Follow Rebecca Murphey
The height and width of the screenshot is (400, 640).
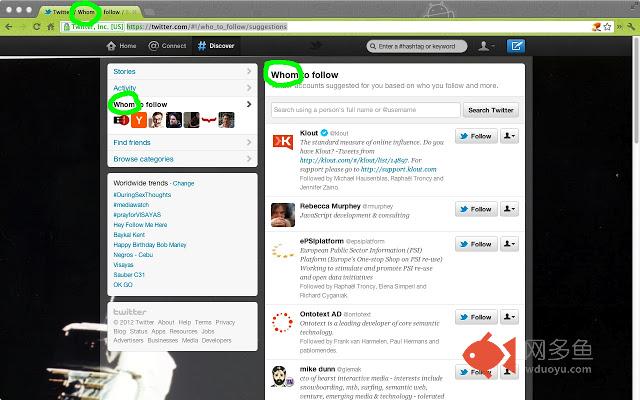pos(476,209)
